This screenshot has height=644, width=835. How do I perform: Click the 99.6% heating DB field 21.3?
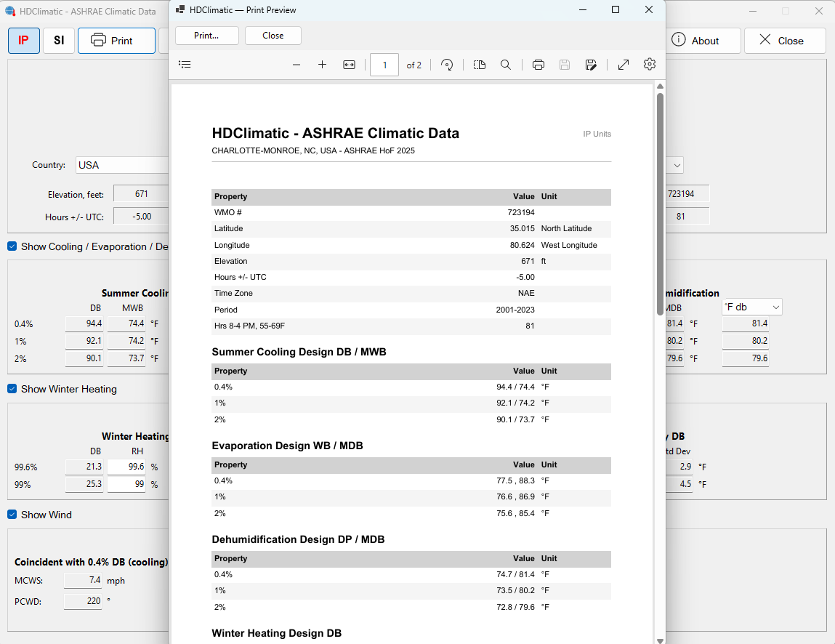(x=84, y=467)
